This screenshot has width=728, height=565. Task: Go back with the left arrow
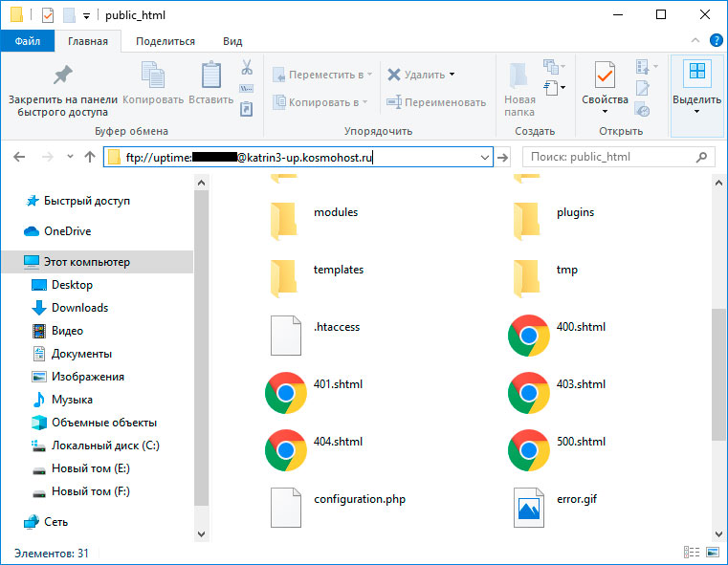pos(19,157)
